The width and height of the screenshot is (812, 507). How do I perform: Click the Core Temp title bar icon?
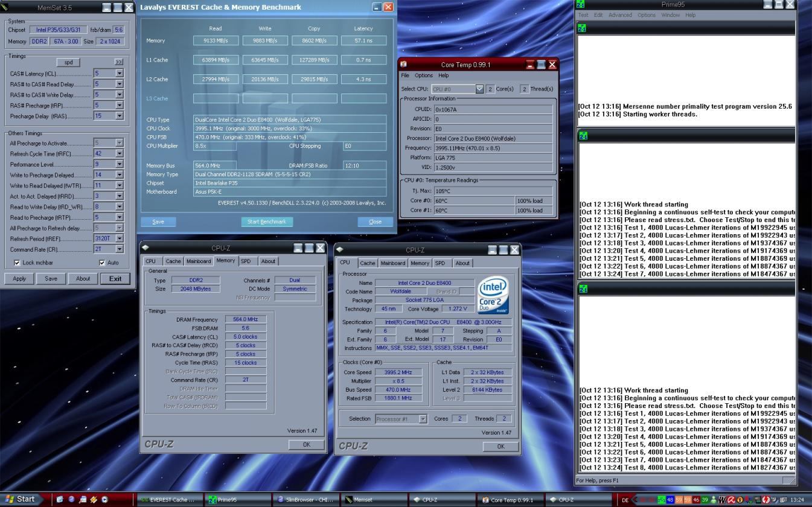(x=404, y=65)
